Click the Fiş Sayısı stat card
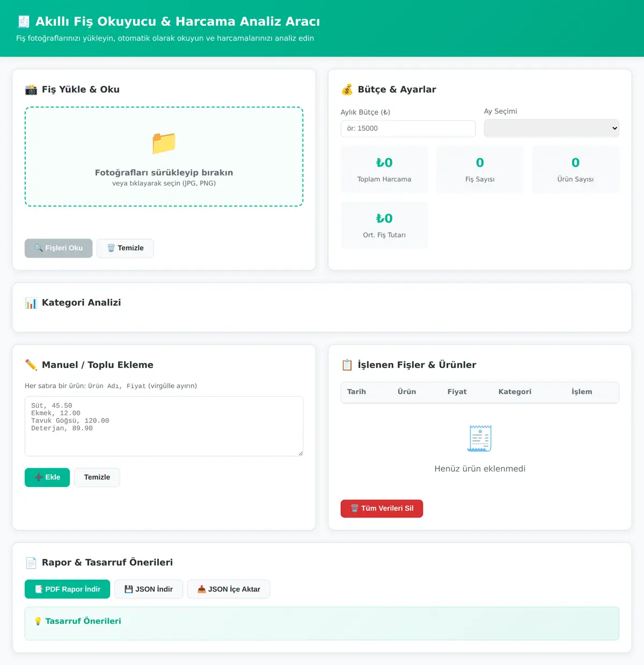The height and width of the screenshot is (665, 644). pyautogui.click(x=480, y=169)
